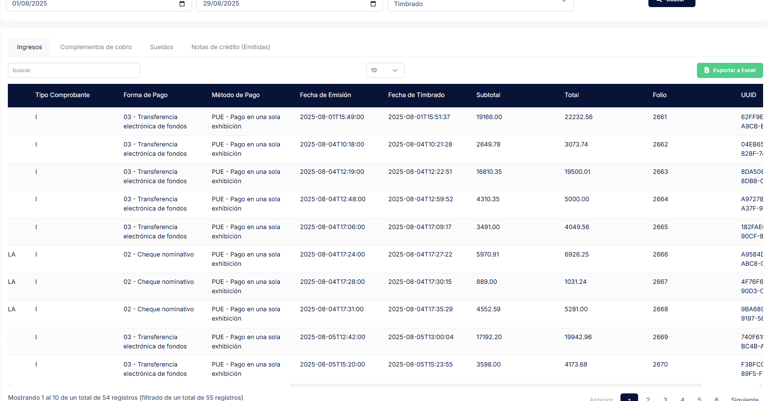Viewport: 768px width, 401px height.
Task: Open calendar picker for start date 01/08/2025
Action: click(182, 4)
